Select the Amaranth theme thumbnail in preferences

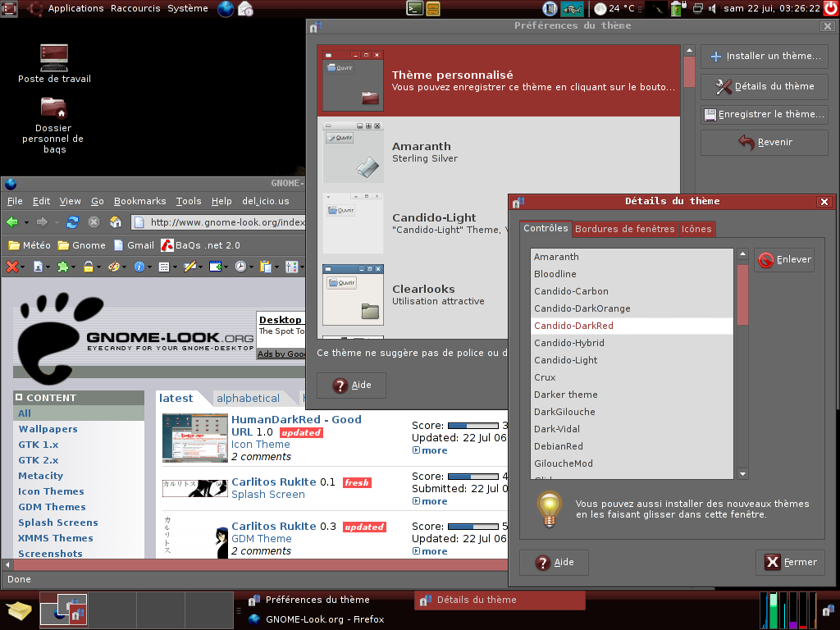pyautogui.click(x=354, y=153)
